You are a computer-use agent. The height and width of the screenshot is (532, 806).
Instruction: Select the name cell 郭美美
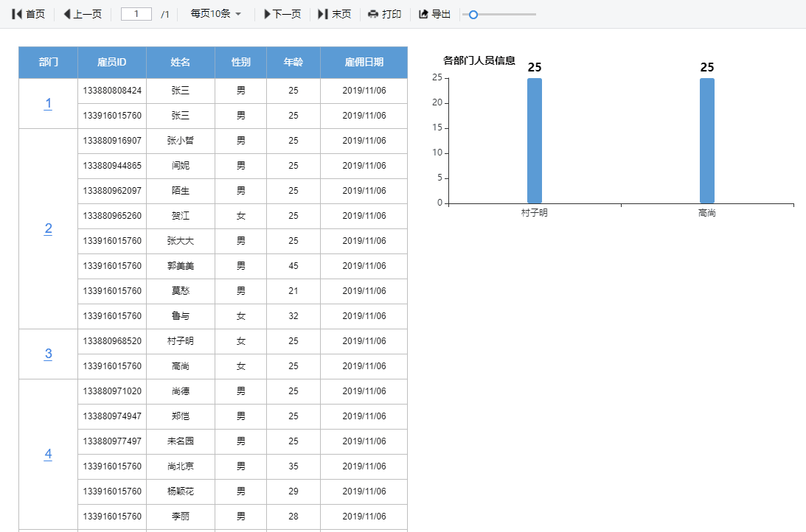click(181, 266)
